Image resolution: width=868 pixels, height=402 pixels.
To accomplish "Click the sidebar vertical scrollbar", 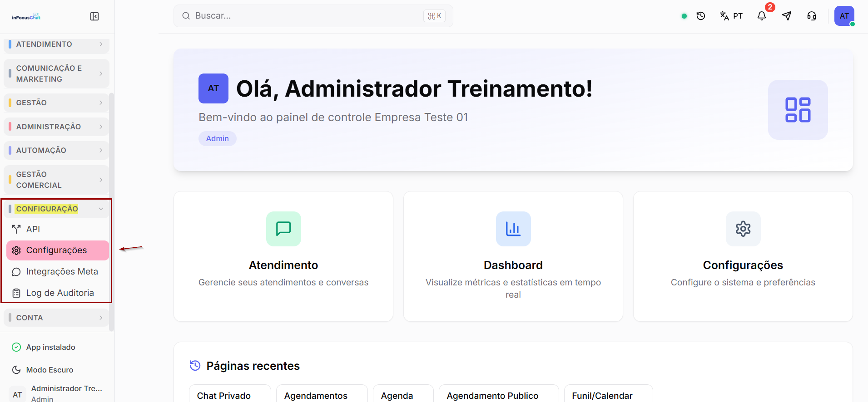I will [111, 212].
